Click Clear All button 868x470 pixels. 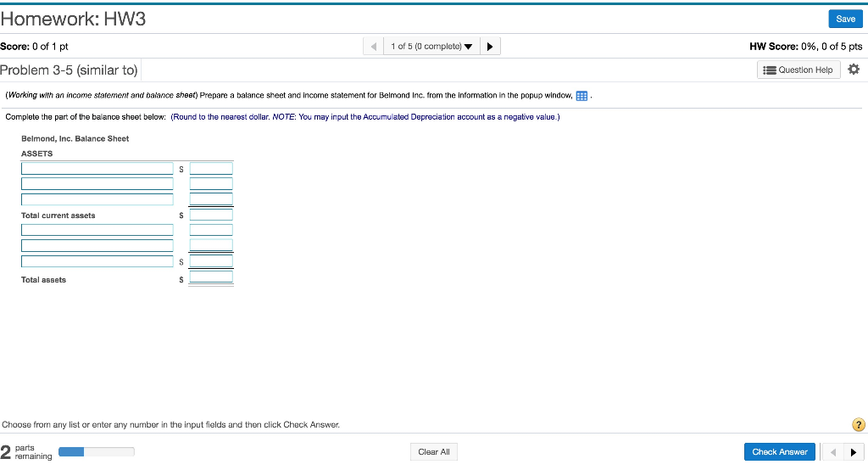point(434,452)
